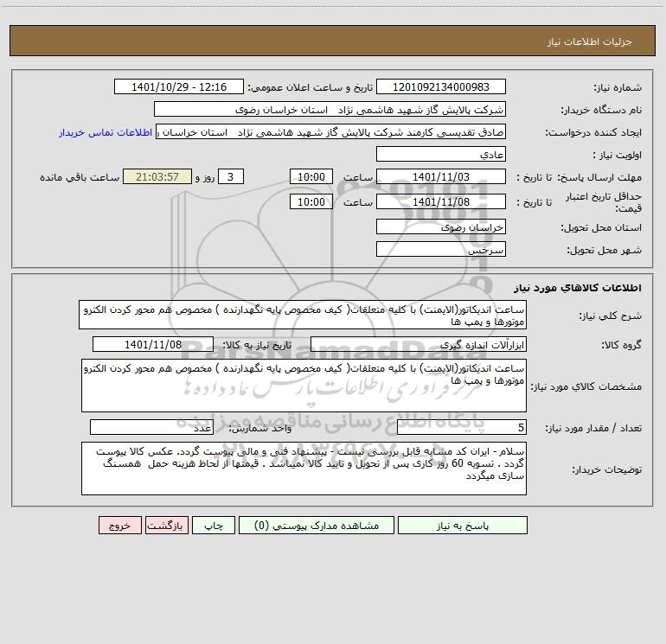Click the price validity date field beside حداقل تاریخ اعتبار قیمت
Screen dimensions: 666x644
pos(441,201)
